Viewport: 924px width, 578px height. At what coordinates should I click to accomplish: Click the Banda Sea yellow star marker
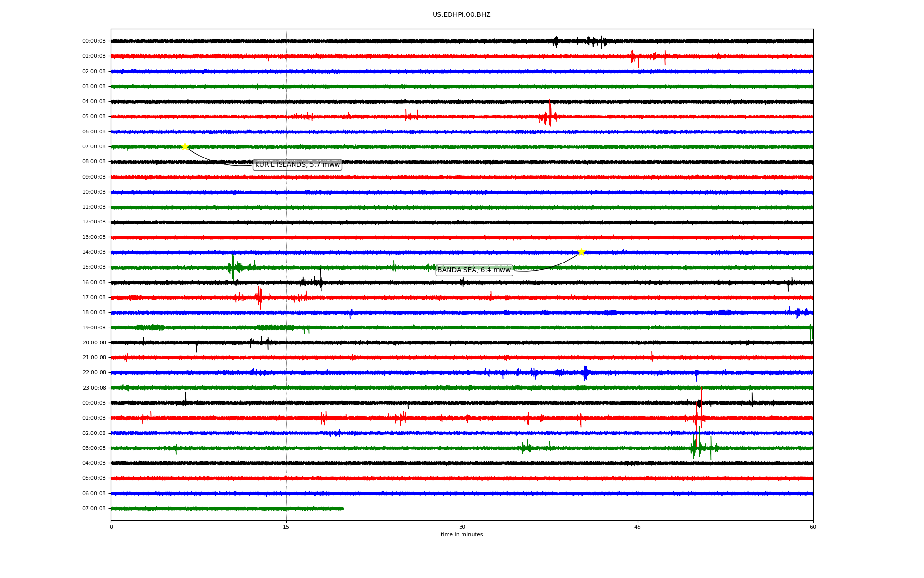pyautogui.click(x=581, y=252)
